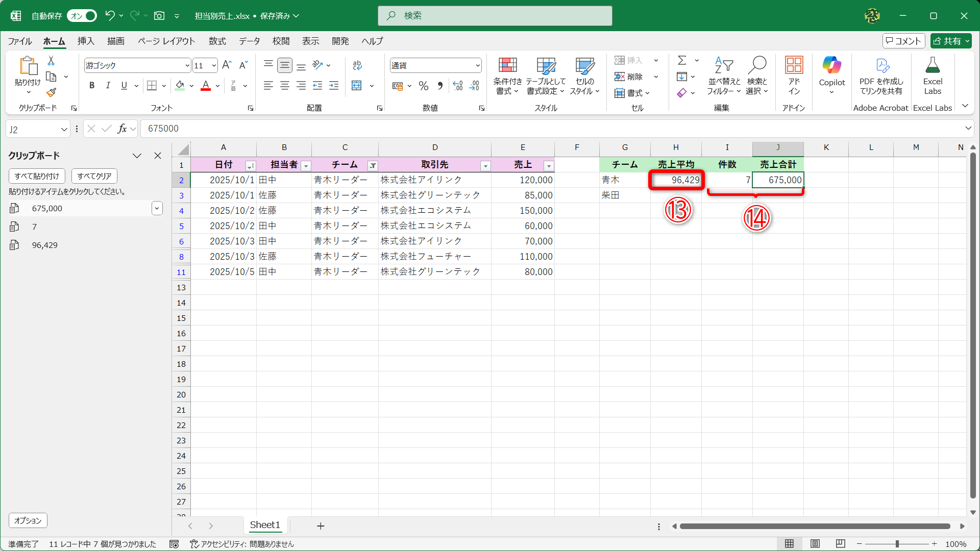Click the AutoSum sigma icon
Screen dimensions: 980x551
click(682, 60)
